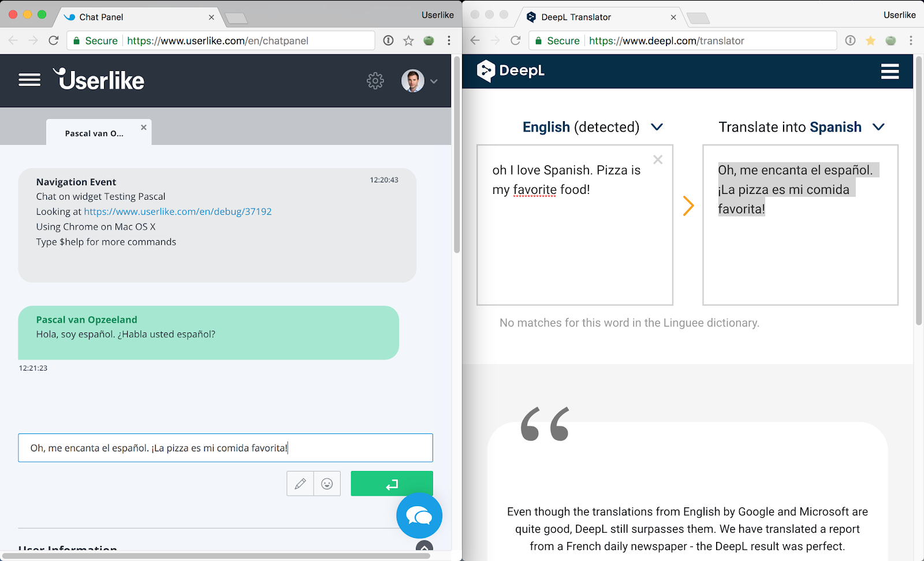Open the Userlike hamburger menu
The image size is (924, 561).
click(29, 80)
